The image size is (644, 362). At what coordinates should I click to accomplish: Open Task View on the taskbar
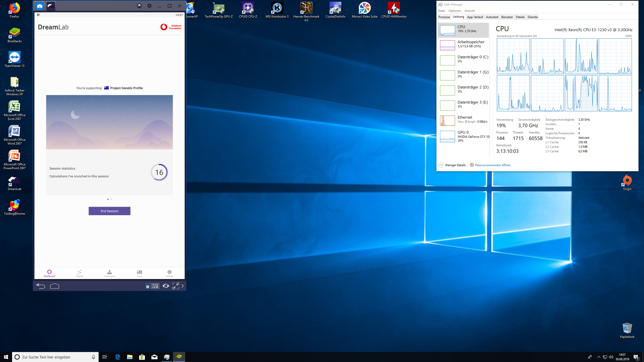click(105, 357)
